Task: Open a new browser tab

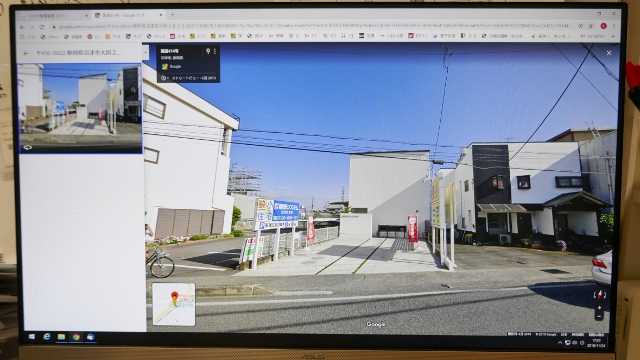Action: coord(172,15)
